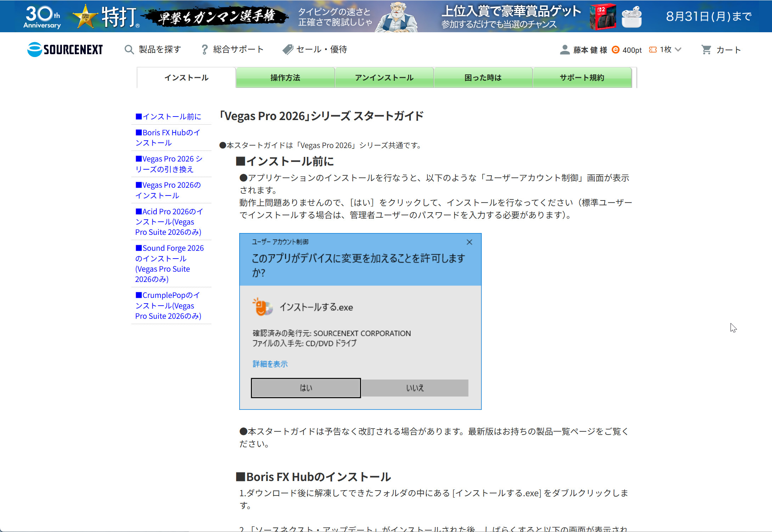Open 製品を探す menu
This screenshot has height=532, width=772.
click(x=160, y=50)
